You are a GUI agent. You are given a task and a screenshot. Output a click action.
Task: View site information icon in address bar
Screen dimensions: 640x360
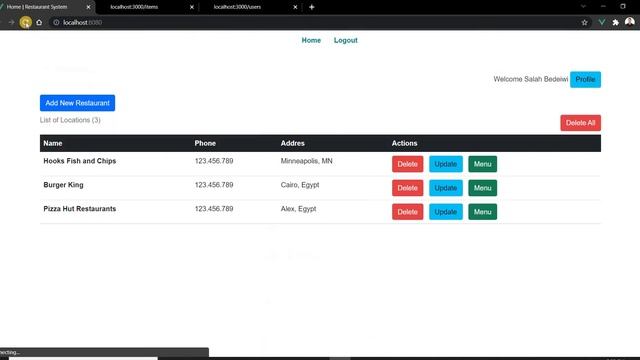tap(56, 22)
